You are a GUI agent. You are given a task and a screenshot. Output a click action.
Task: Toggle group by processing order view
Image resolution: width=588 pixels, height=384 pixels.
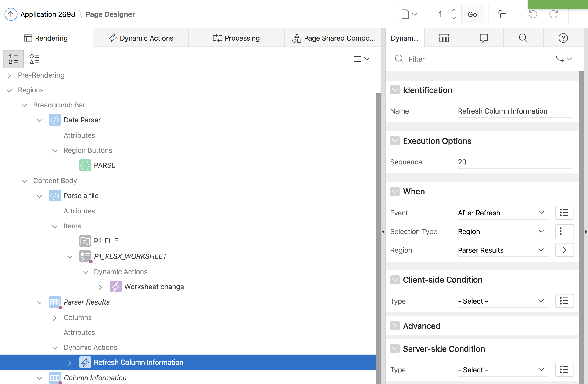click(x=13, y=59)
